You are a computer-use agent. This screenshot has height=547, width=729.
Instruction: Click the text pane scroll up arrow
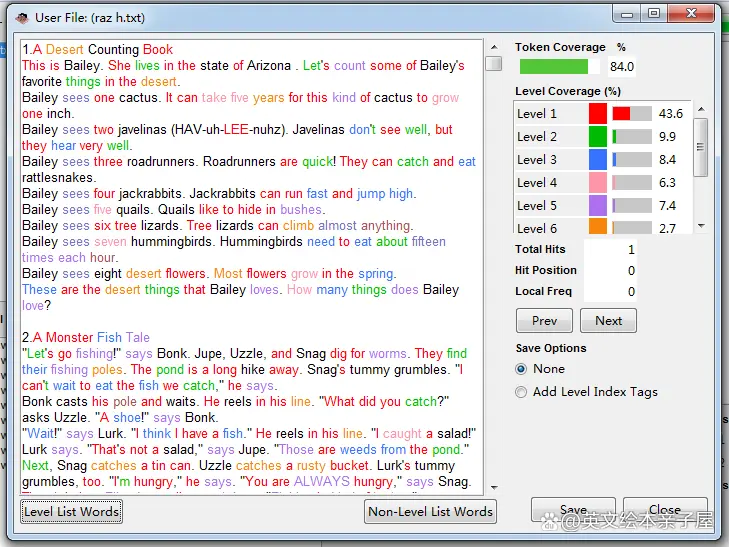[494, 47]
